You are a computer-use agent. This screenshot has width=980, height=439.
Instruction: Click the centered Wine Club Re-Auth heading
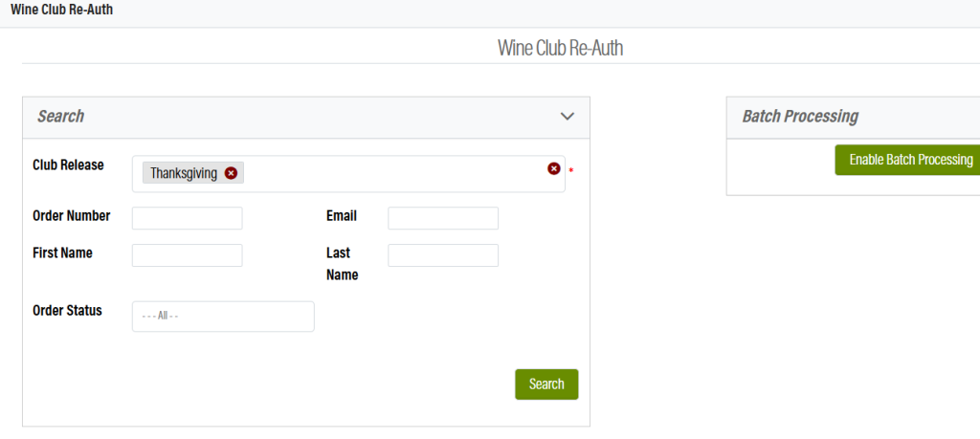tap(560, 48)
